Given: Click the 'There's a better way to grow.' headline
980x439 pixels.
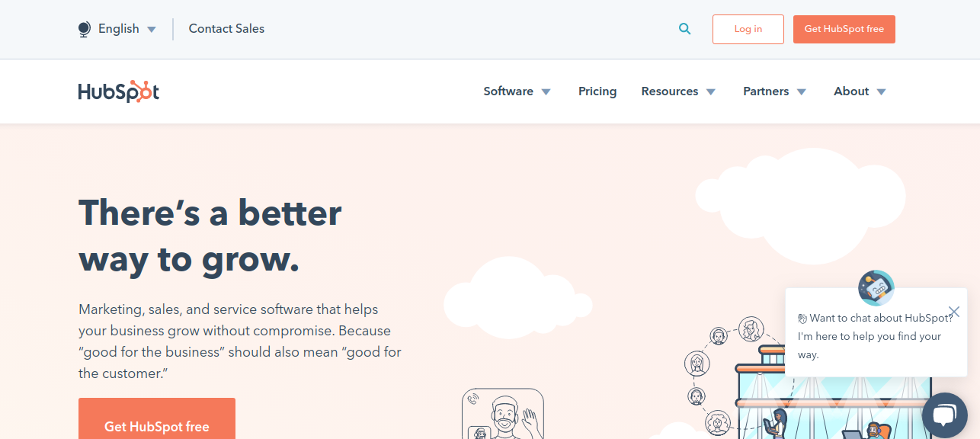Looking at the screenshot, I should tap(210, 236).
